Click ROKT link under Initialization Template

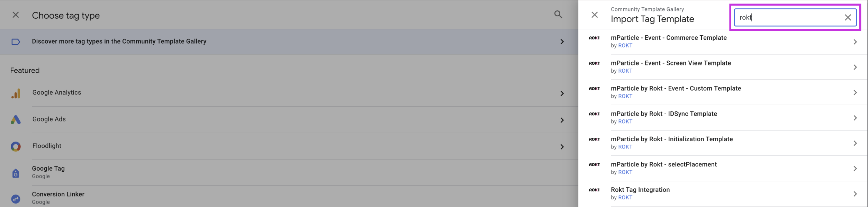tap(625, 147)
